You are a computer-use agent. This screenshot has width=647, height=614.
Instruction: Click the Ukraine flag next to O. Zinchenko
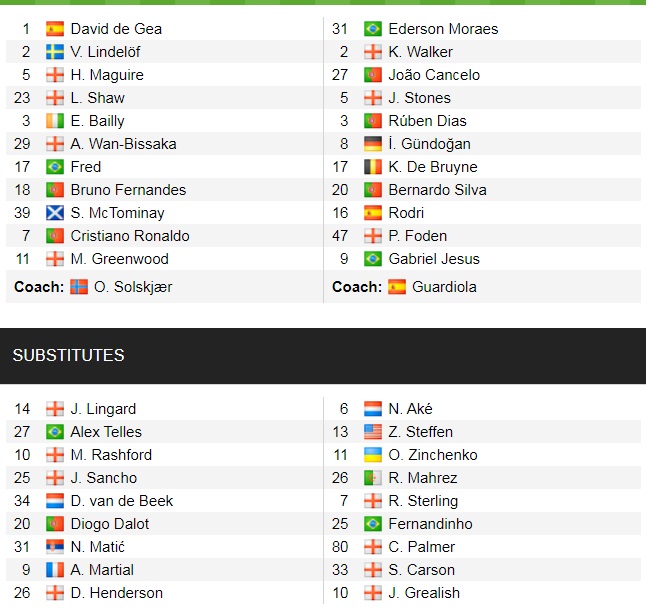(373, 455)
